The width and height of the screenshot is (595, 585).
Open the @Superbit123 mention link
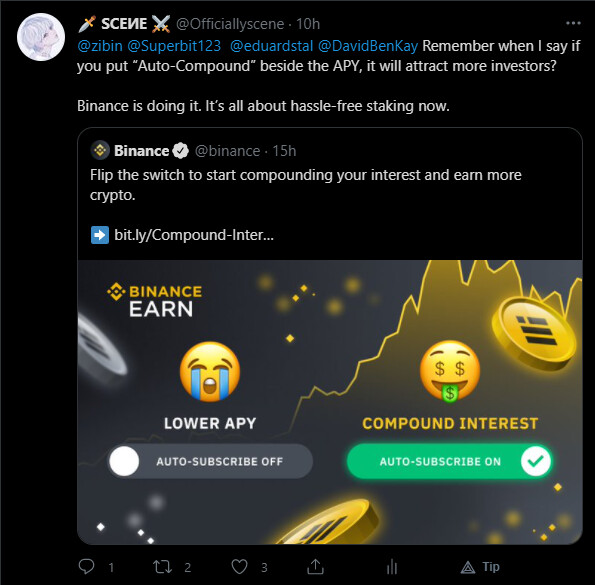174,46
